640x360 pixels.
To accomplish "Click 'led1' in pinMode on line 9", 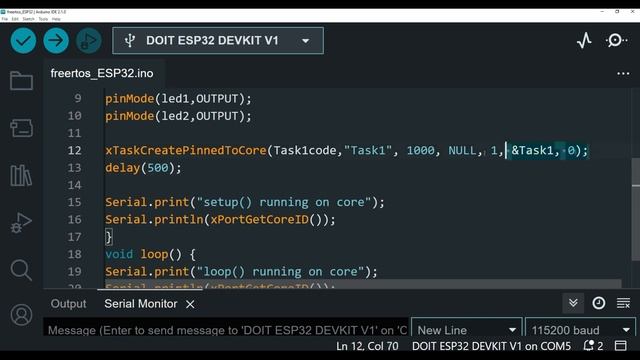I will [x=175, y=98].
